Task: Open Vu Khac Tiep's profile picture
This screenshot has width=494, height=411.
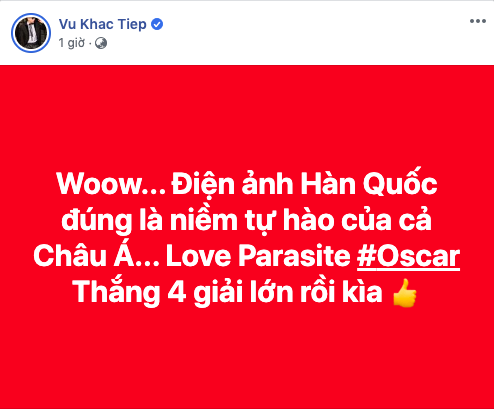Action: pos(31,33)
